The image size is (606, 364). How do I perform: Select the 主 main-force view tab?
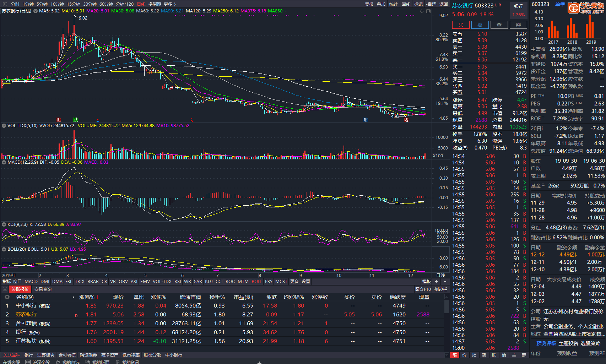tap(514, 355)
